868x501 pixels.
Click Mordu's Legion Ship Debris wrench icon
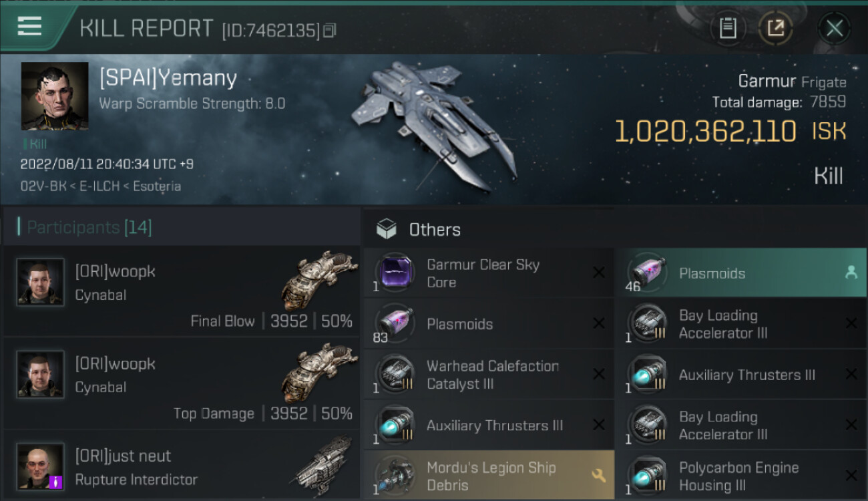point(598,476)
